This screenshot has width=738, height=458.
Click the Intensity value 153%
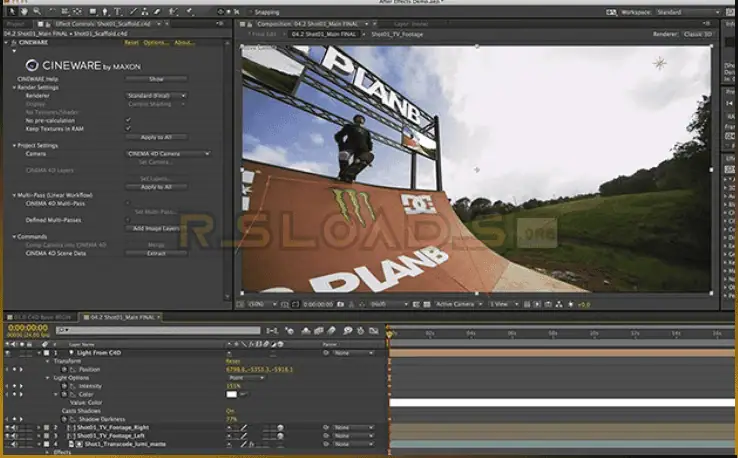[233, 386]
